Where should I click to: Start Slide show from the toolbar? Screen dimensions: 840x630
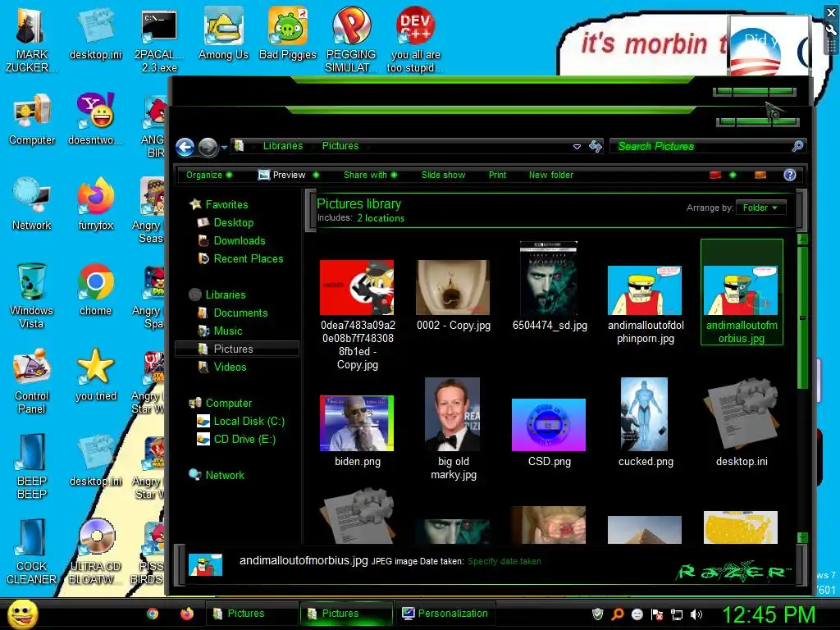[443, 175]
